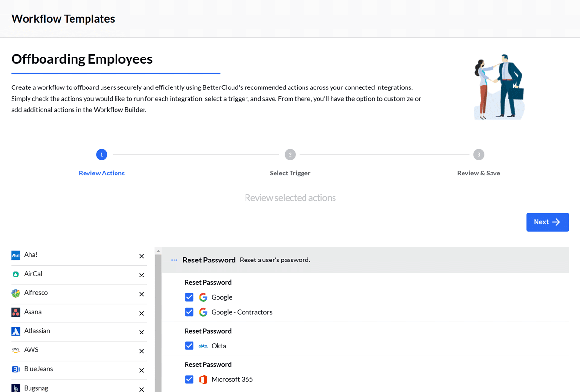Click the Google logo beside Google

point(203,297)
